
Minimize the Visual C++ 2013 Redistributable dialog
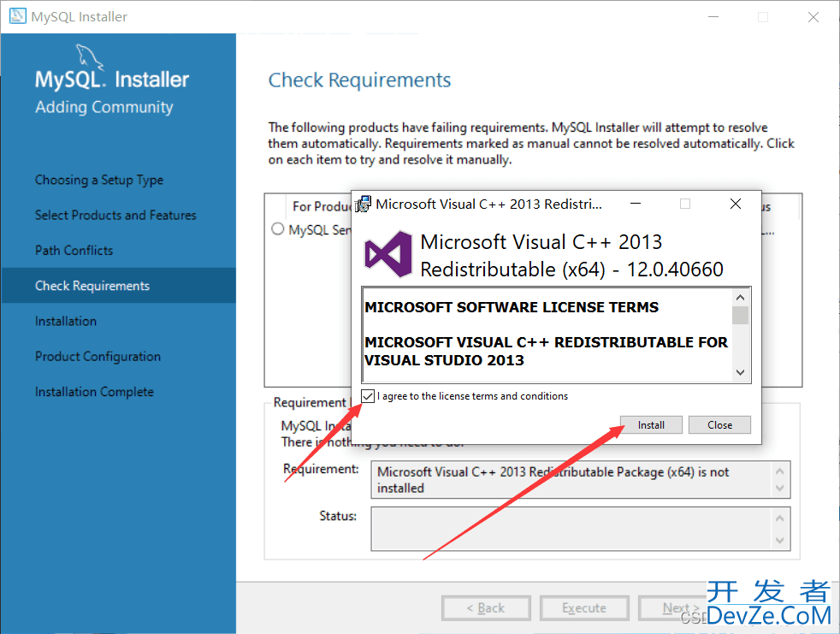click(x=636, y=204)
